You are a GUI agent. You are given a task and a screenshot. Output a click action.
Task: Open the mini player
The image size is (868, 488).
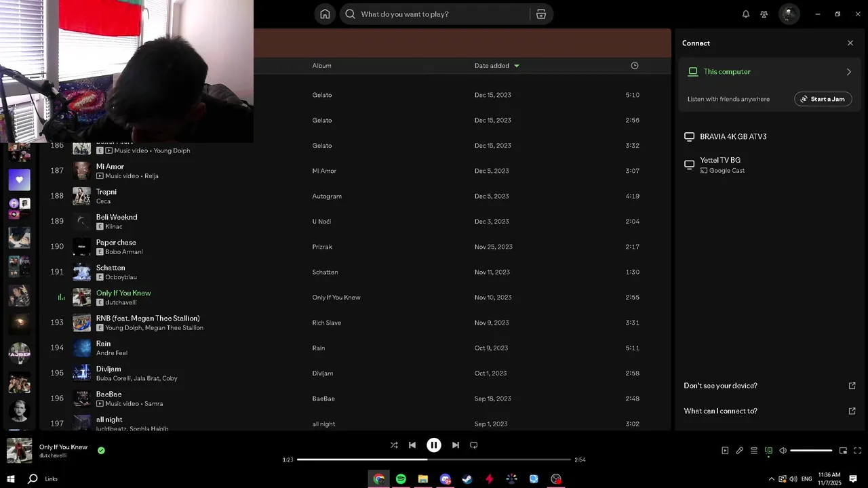(x=843, y=451)
